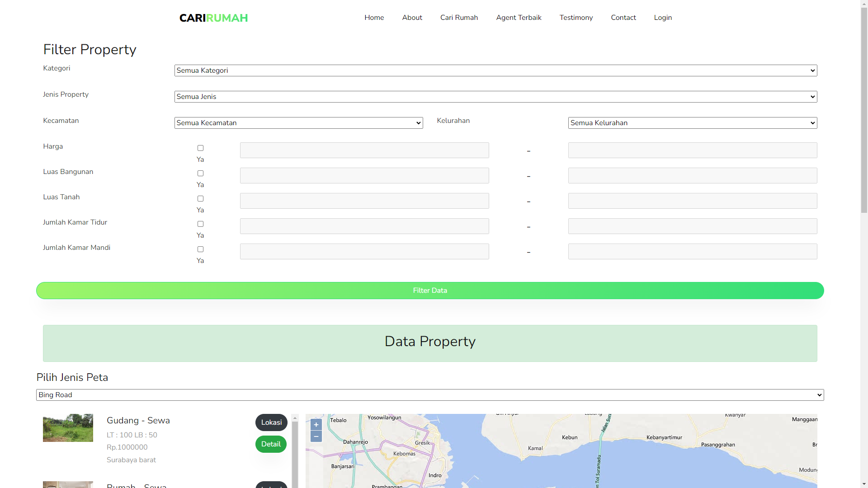Open the Semua Kategori dropdown
This screenshot has width=868, height=488.
[495, 70]
